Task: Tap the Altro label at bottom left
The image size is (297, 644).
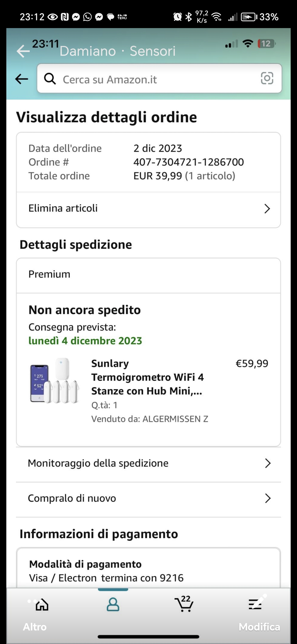Action: point(35,627)
